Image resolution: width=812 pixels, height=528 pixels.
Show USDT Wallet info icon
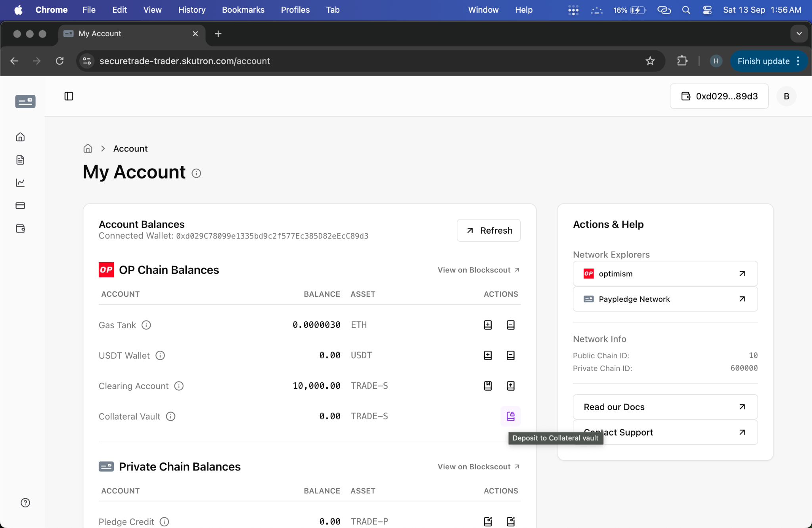point(160,355)
